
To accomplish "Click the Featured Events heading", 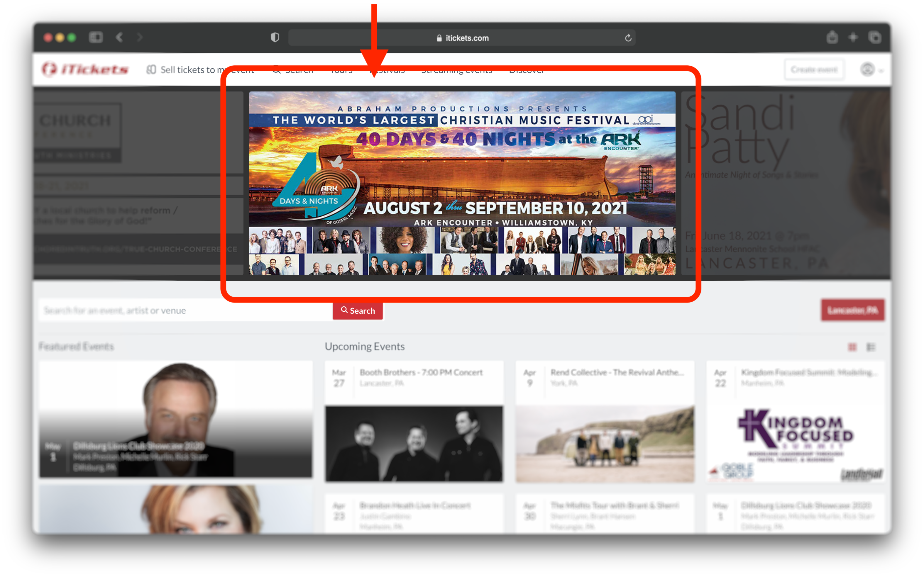I will 76,347.
